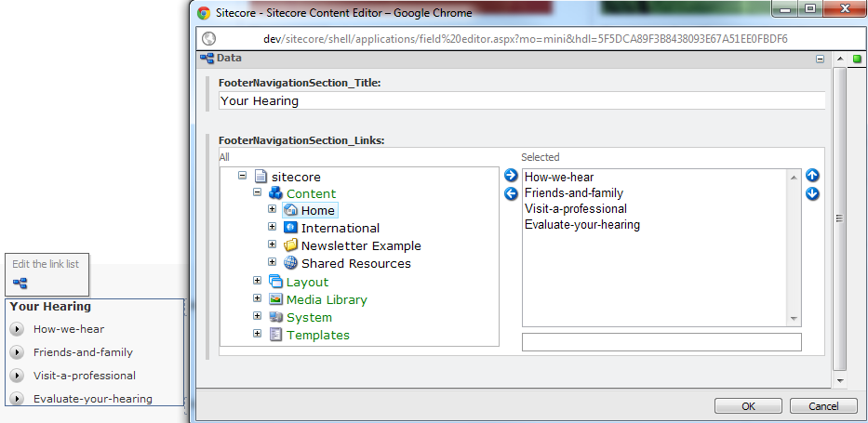
Task: Click the sitecore document icon
Action: point(260,177)
